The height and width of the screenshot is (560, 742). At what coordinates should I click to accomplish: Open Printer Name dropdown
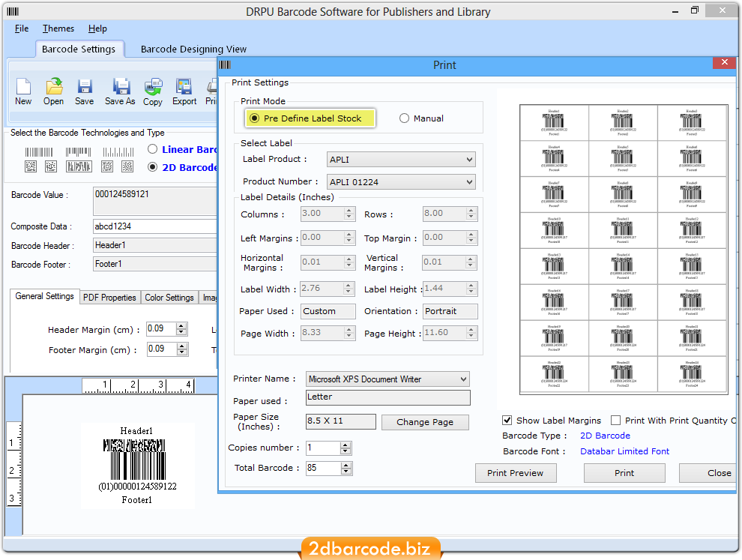coord(387,379)
